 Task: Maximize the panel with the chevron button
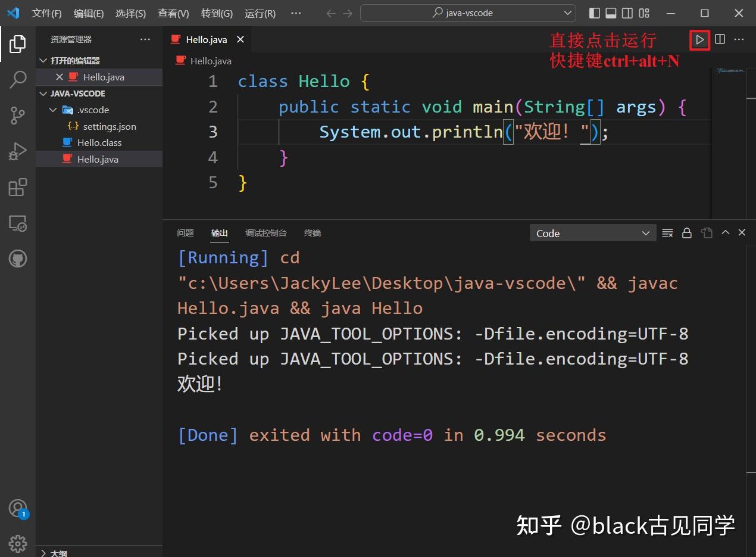point(726,233)
